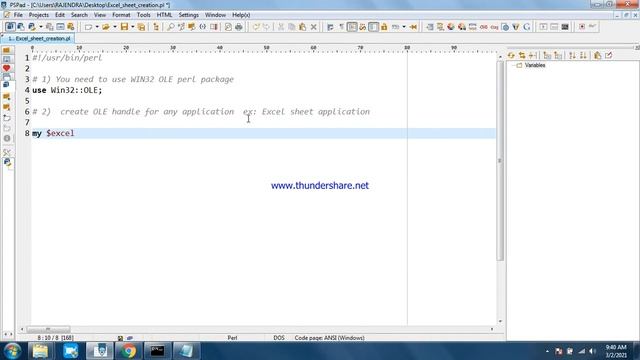Image resolution: width=640 pixels, height=360 pixels.
Task: Open the Window menu
Action: pos(215,15)
